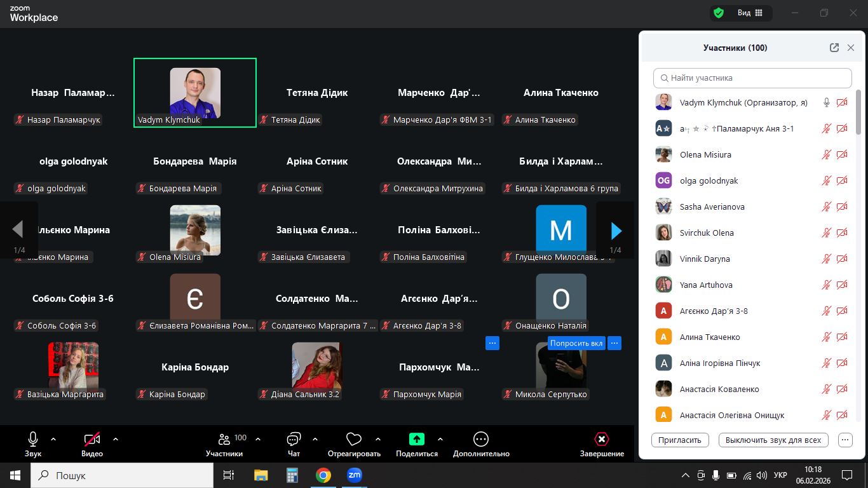Expand video options arrow next to Видео

click(116, 439)
